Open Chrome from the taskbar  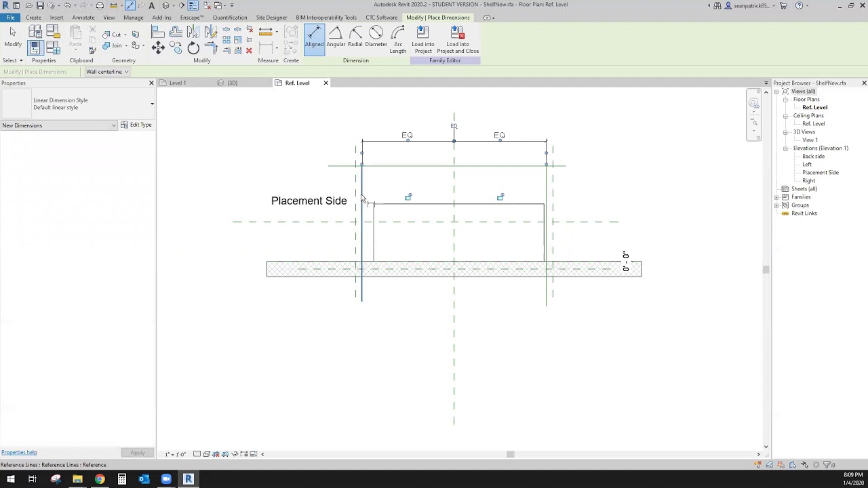point(100,479)
